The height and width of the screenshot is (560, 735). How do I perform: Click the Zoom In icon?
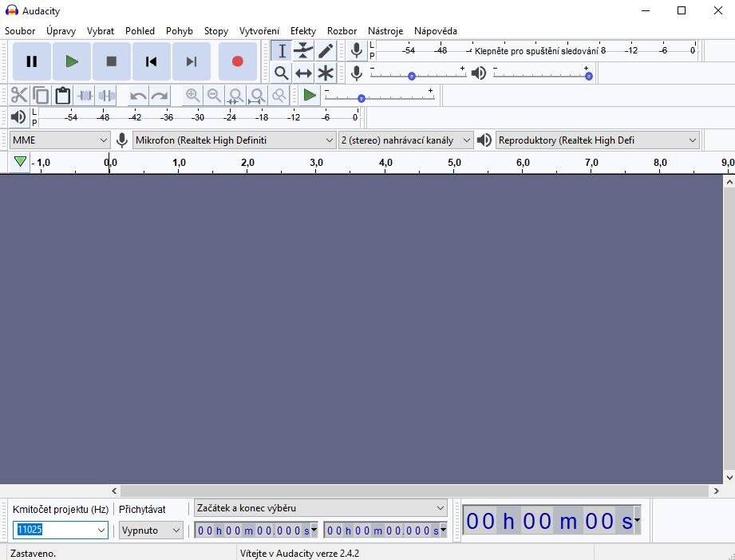[x=192, y=95]
